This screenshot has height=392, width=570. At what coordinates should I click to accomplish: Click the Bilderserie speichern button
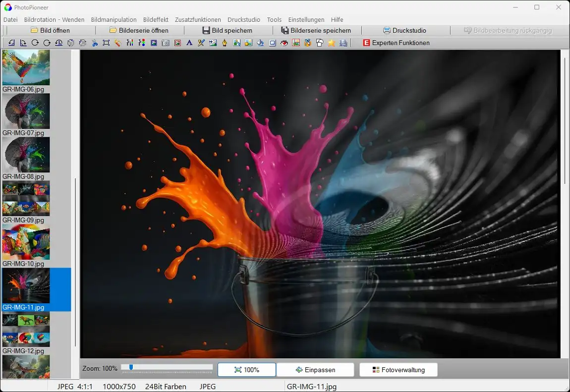tap(316, 31)
